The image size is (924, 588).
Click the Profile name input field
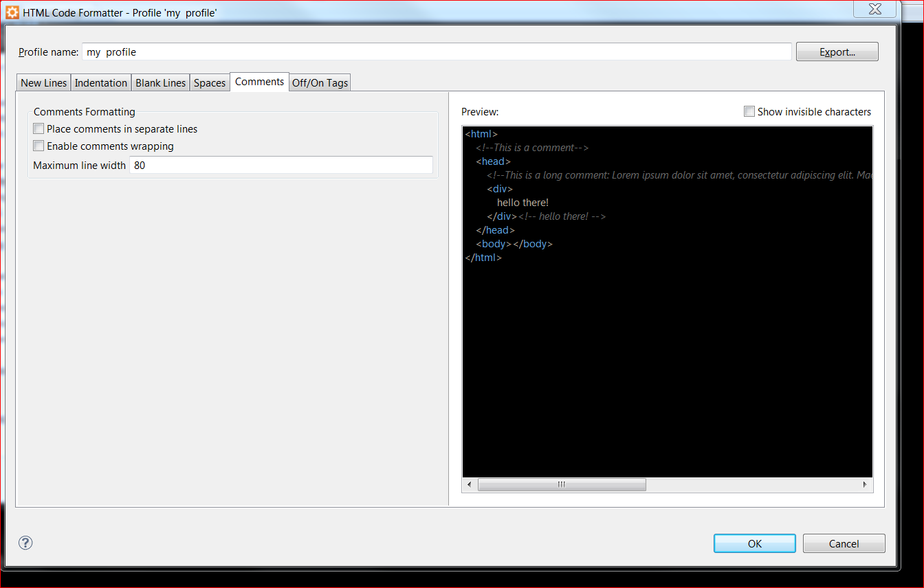pyautogui.click(x=437, y=52)
